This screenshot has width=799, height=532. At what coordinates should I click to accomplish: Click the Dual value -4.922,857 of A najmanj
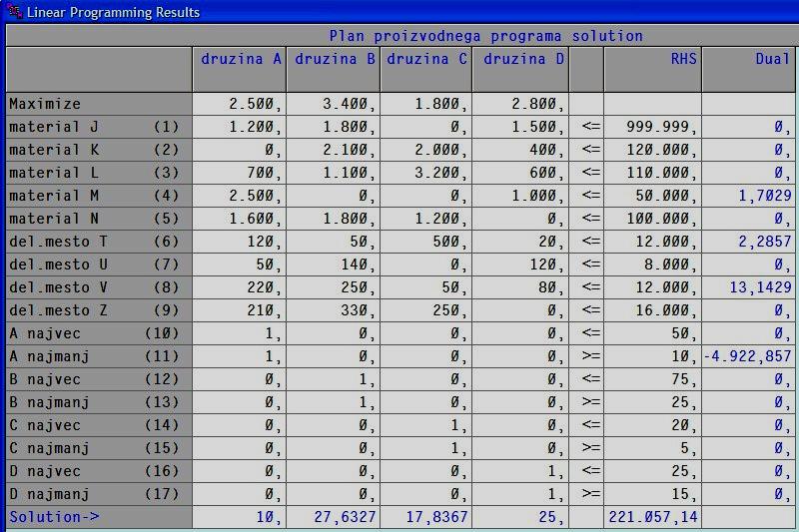pyautogui.click(x=748, y=356)
